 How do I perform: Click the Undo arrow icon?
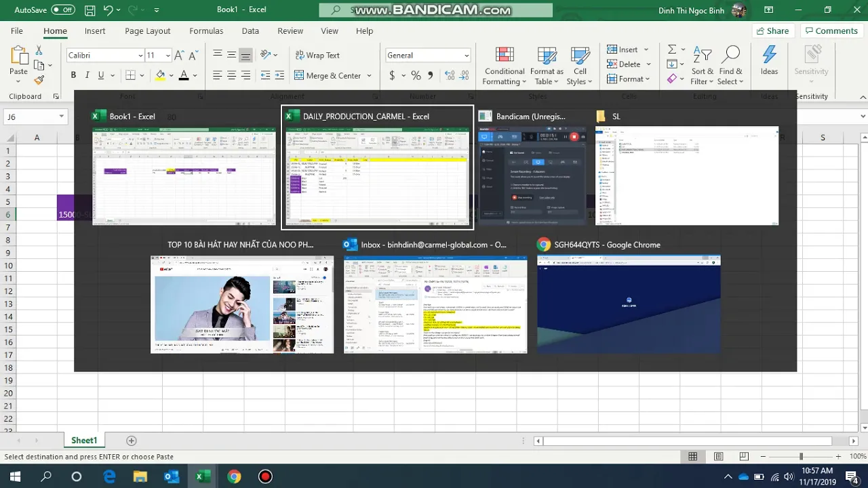[108, 10]
